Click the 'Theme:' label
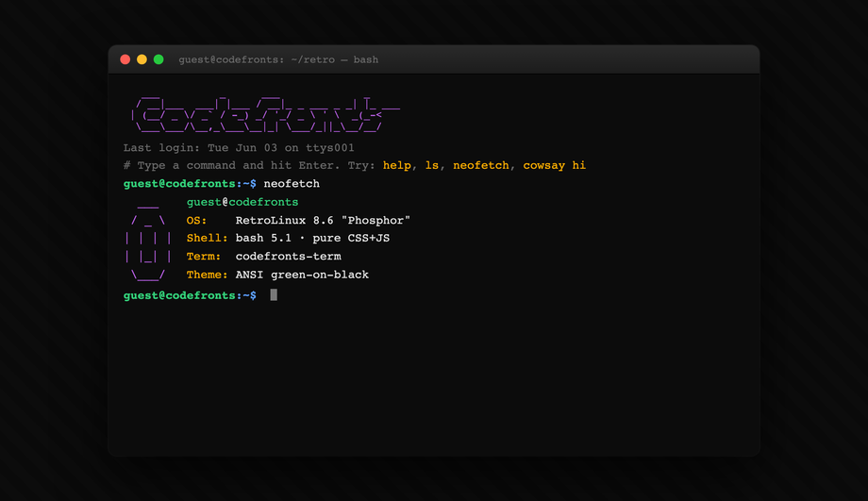The width and height of the screenshot is (868, 501). [x=207, y=275]
